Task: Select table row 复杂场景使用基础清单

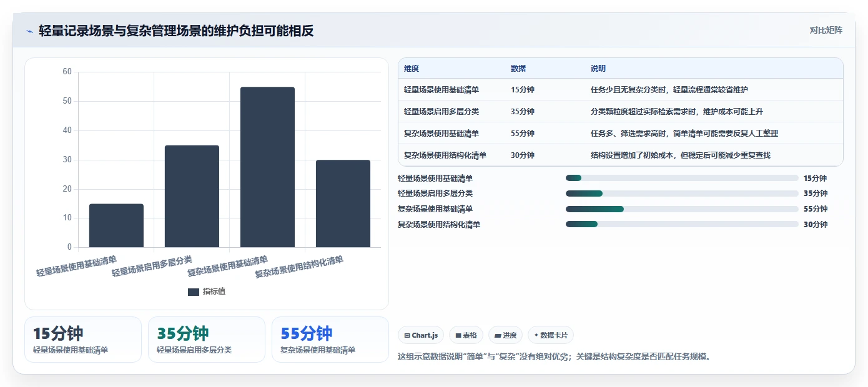Action: pos(620,133)
